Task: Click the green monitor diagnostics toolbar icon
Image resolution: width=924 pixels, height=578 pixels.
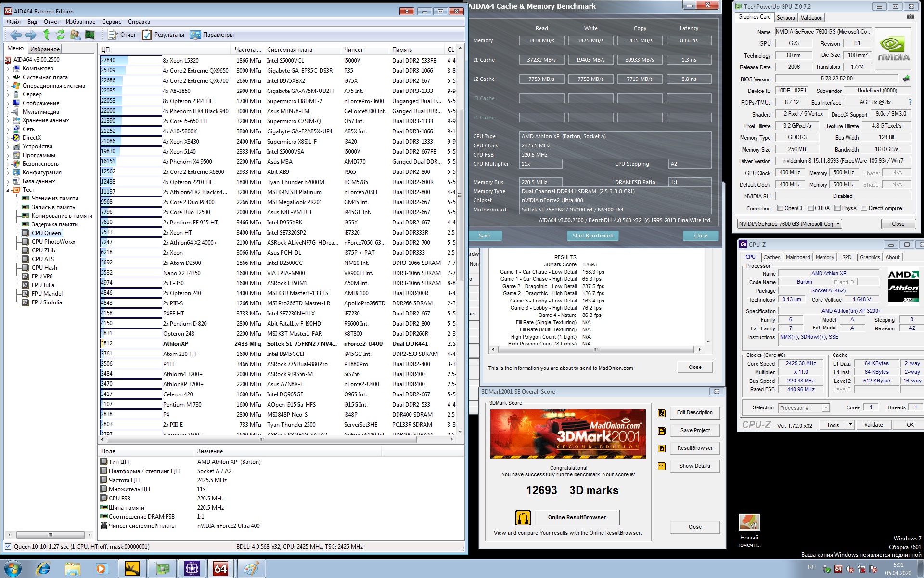Action: coord(90,35)
